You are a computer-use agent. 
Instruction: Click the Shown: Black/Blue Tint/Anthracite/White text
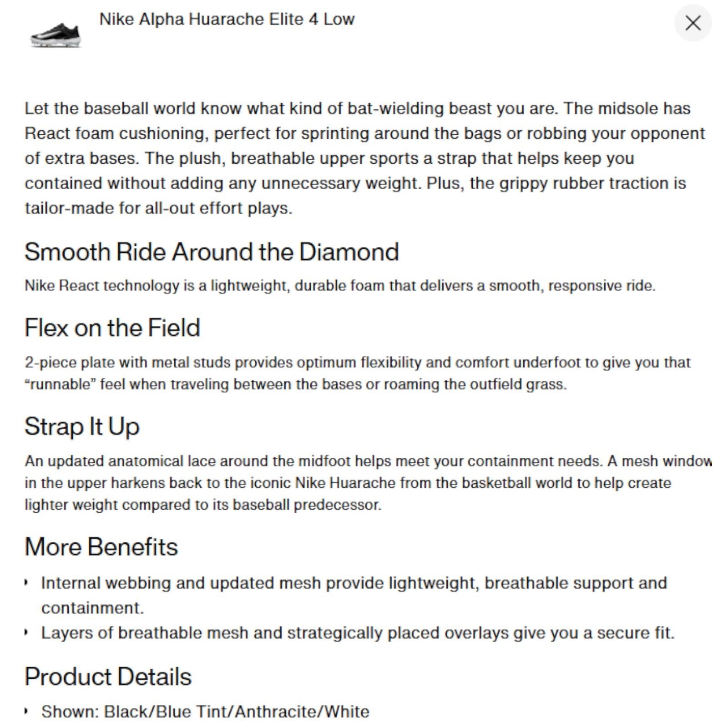(x=205, y=712)
